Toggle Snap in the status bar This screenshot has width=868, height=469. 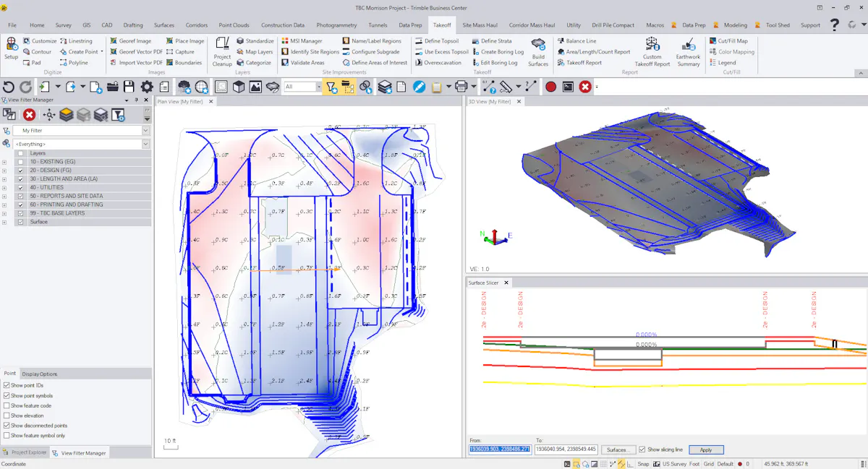[x=643, y=464]
